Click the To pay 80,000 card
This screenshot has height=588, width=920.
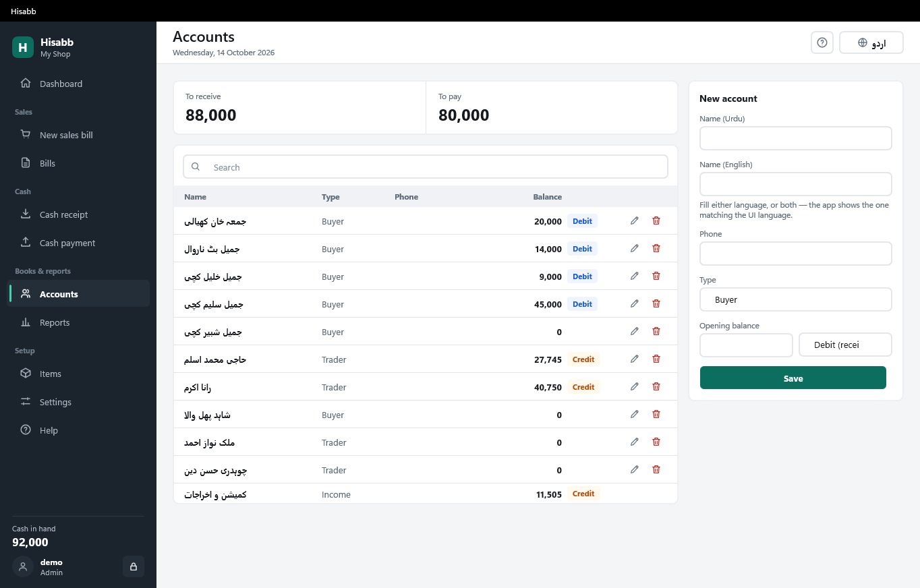click(552, 108)
